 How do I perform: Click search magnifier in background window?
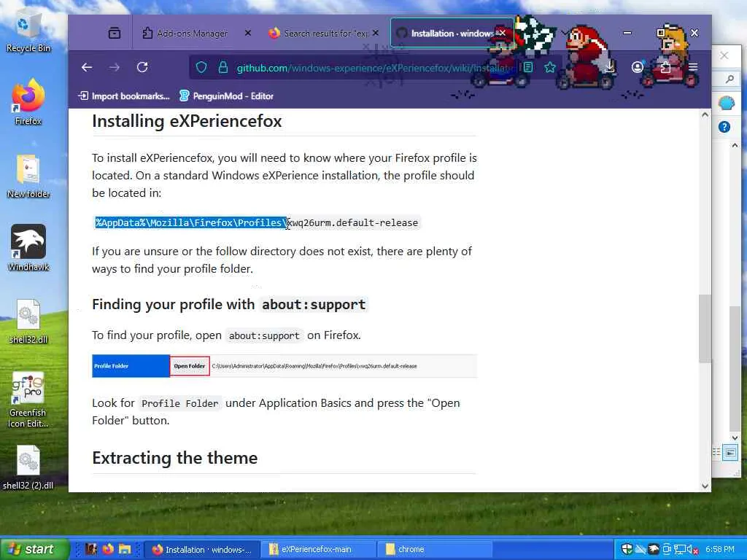click(729, 79)
